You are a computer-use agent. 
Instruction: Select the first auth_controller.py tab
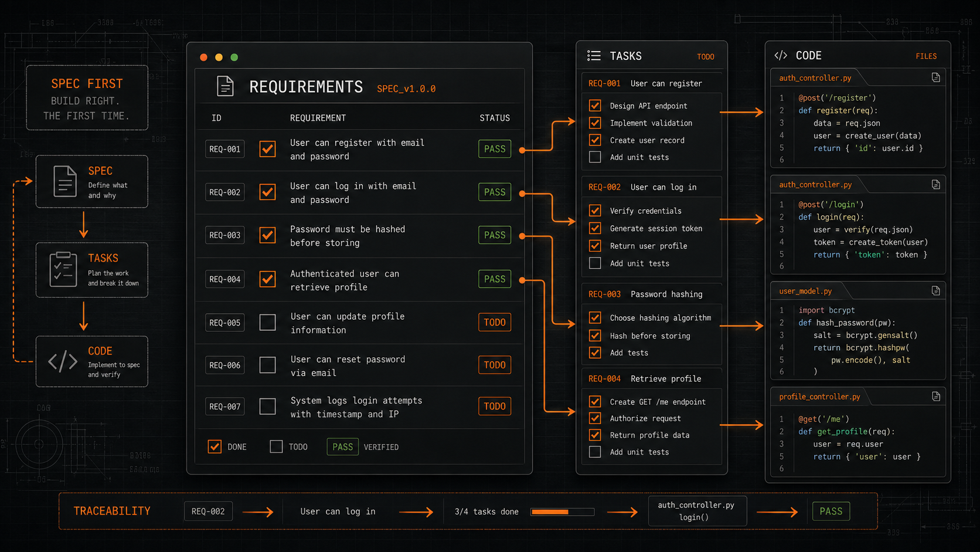coord(815,77)
